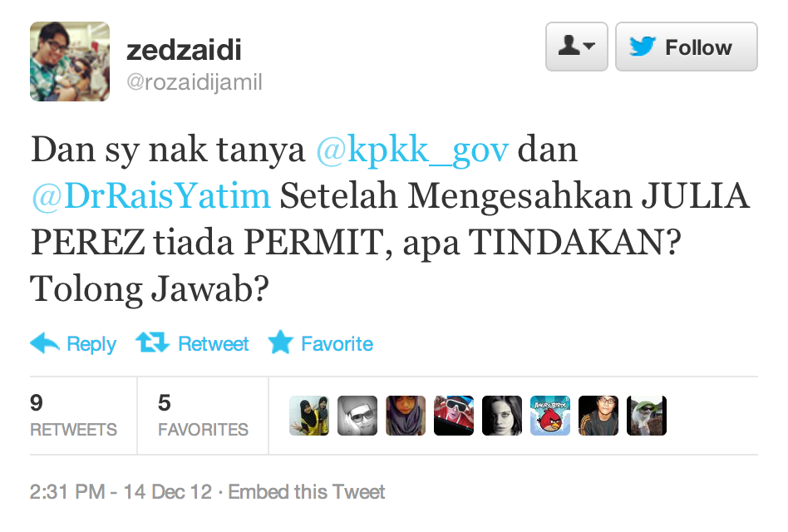Open the grayscale sunglasses avatar
Image resolution: width=788 pixels, height=532 pixels.
(357, 416)
